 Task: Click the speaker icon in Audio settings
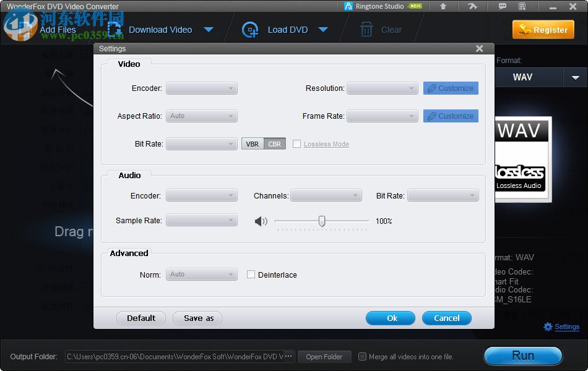coord(261,221)
